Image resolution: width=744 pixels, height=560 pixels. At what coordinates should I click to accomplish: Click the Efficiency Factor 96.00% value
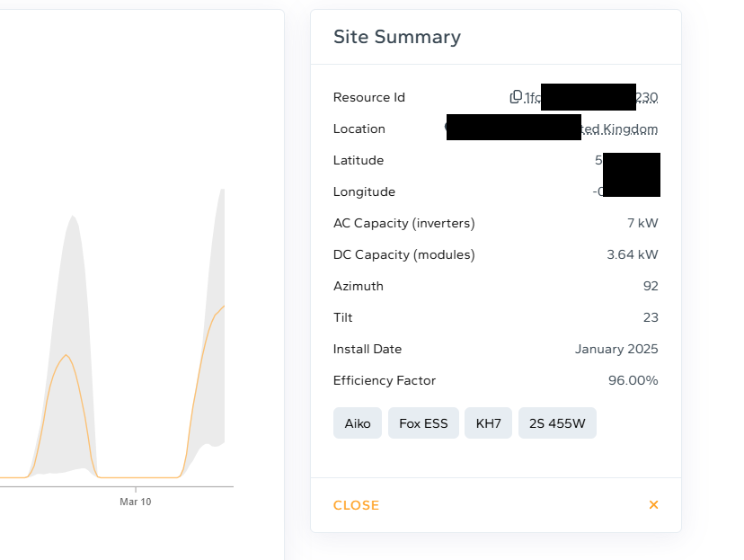tap(633, 380)
